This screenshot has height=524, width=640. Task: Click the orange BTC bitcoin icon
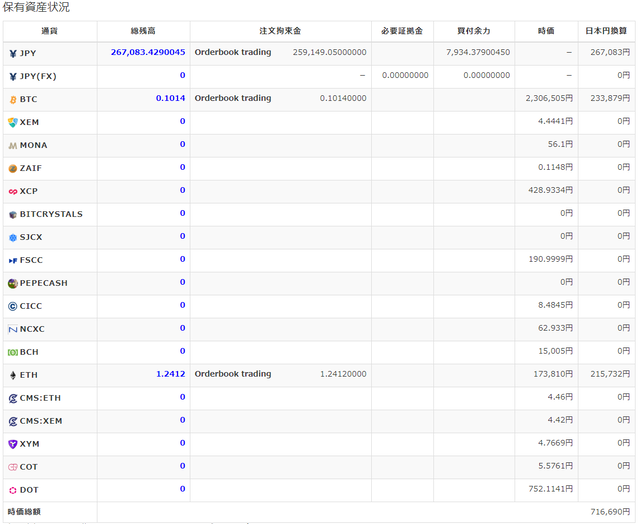[x=13, y=100]
